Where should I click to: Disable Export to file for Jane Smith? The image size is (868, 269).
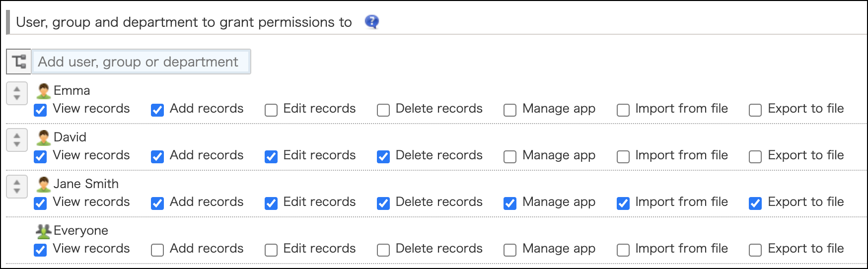(755, 203)
